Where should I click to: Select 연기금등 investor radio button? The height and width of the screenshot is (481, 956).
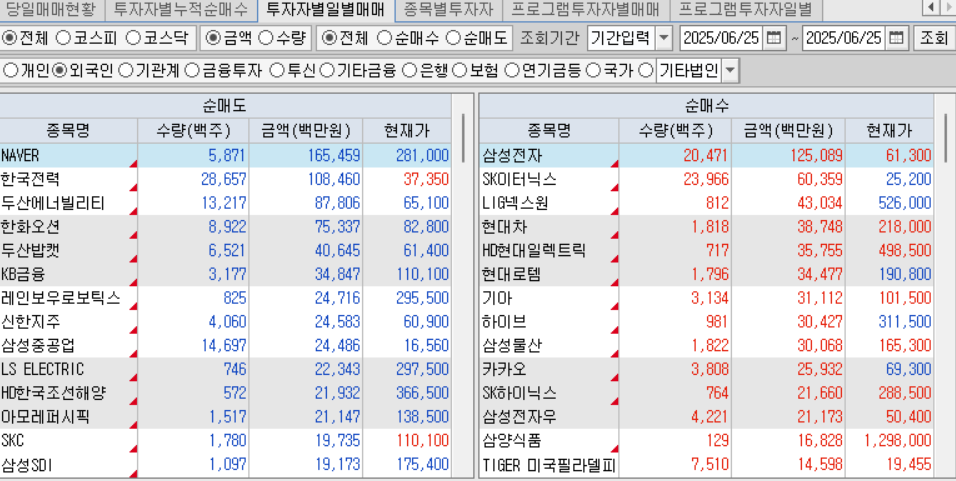point(512,71)
